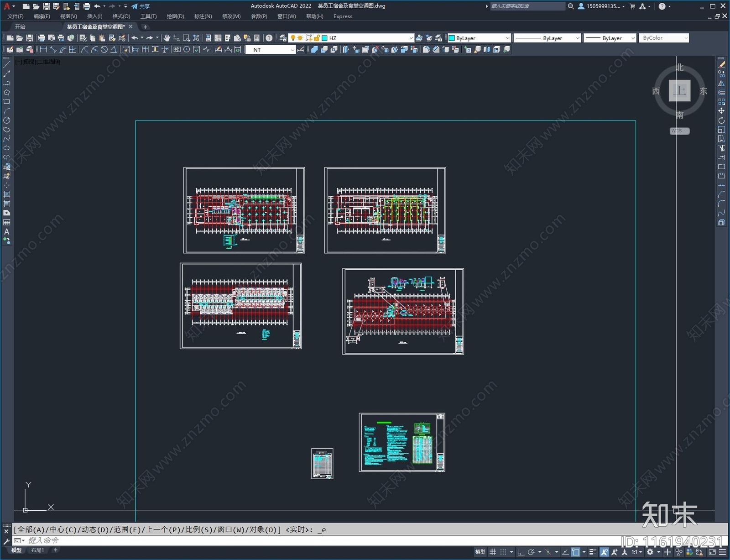Screen dimensions: 730x560
Task: Select the Linear dimension tool
Action: tap(43, 49)
